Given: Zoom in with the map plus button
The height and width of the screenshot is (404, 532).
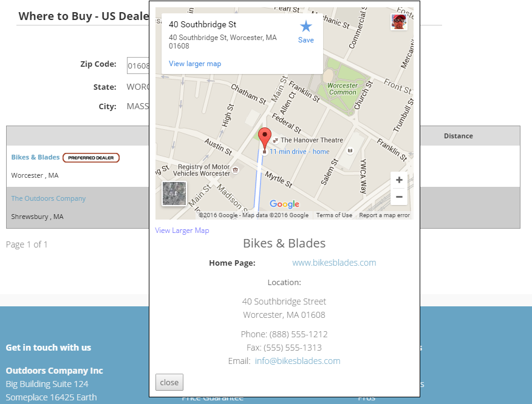Looking at the screenshot, I should 399,180.
